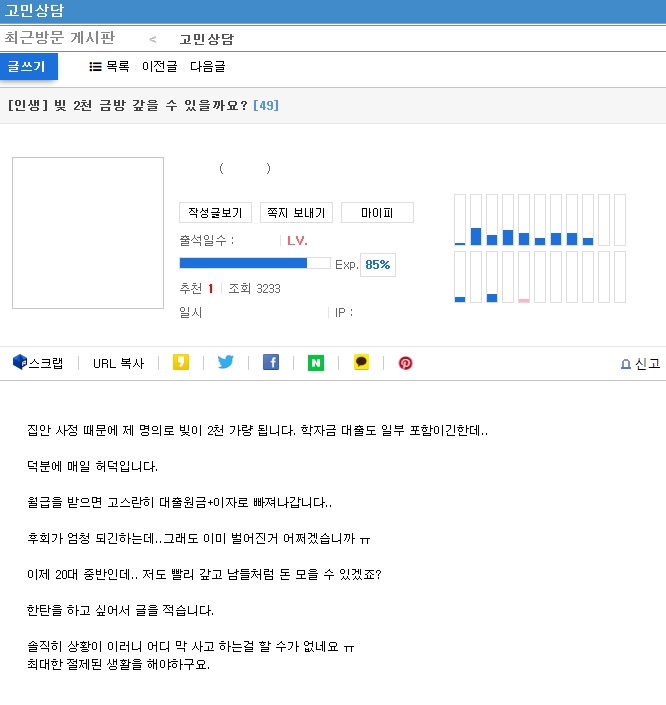Go to 이전글 previous post
666x705 pixels.
(160, 67)
